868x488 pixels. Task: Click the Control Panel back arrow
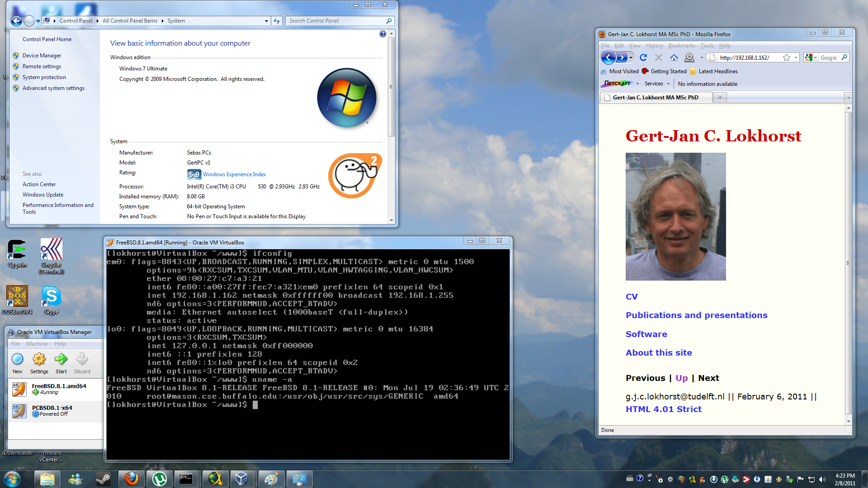17,21
